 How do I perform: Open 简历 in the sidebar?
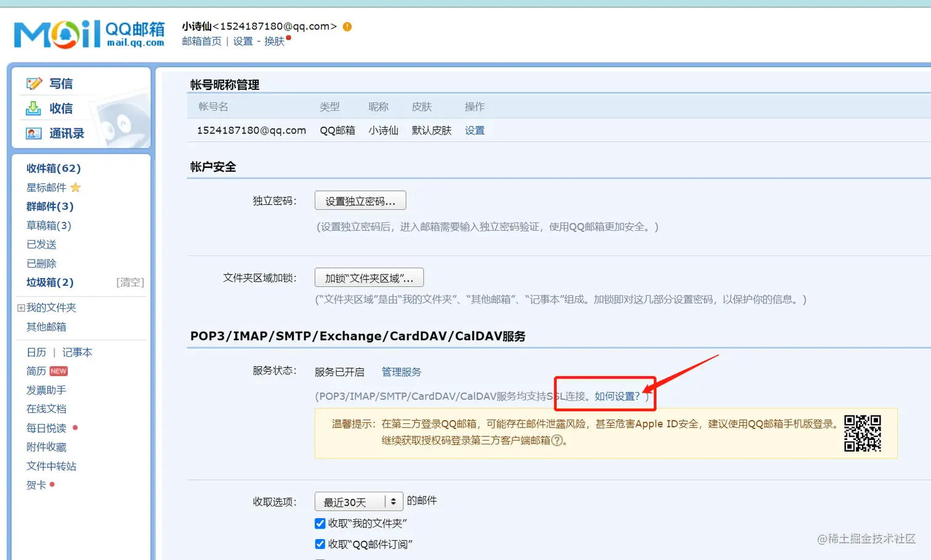(36, 371)
